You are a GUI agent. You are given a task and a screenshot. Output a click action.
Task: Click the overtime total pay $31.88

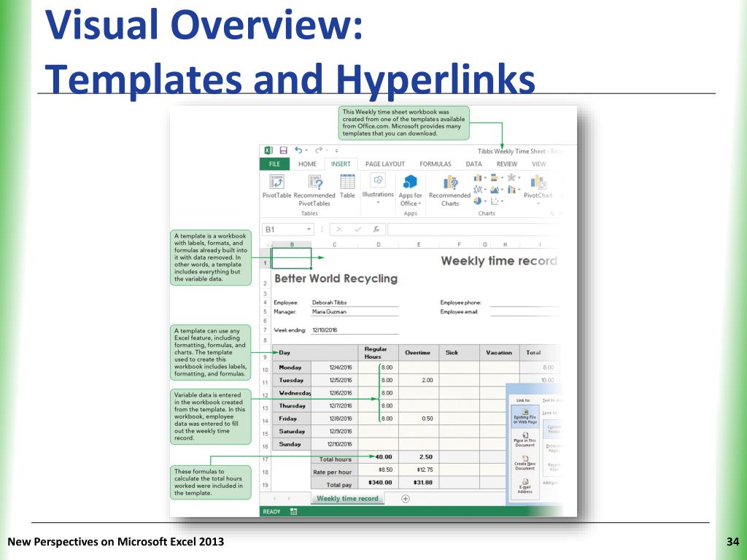[423, 483]
